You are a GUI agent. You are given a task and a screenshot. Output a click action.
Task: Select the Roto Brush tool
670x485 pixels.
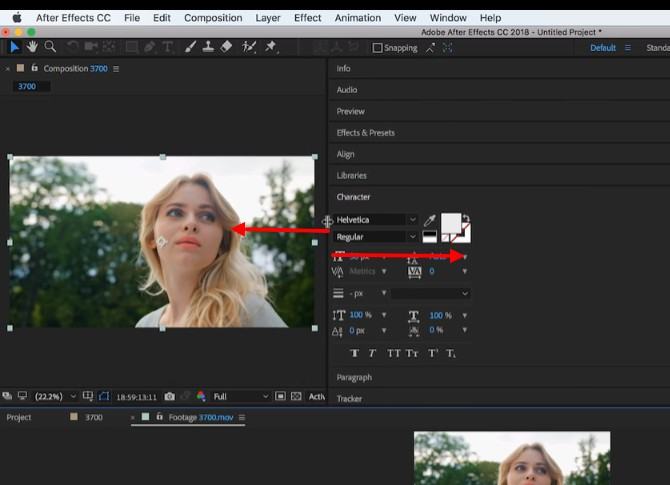click(249, 47)
